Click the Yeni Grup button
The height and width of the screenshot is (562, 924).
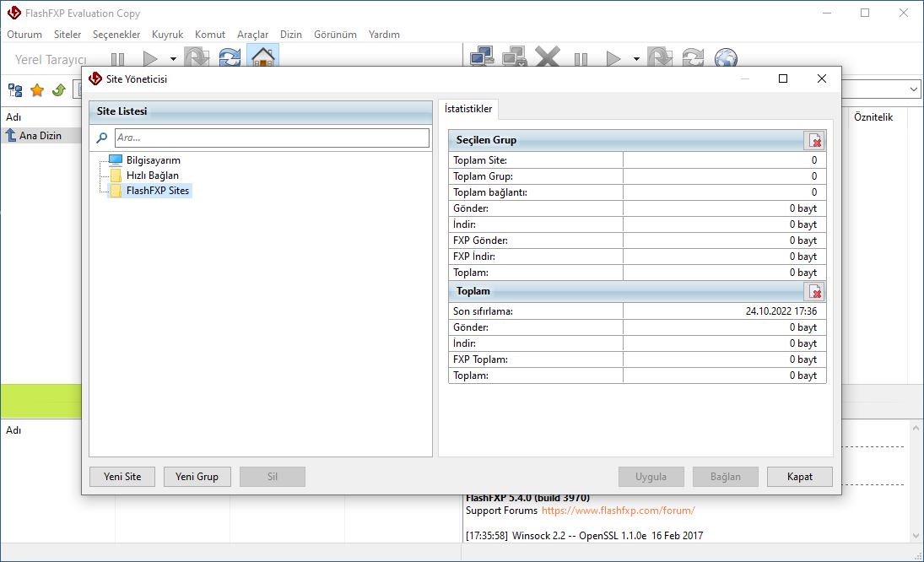pos(197,477)
